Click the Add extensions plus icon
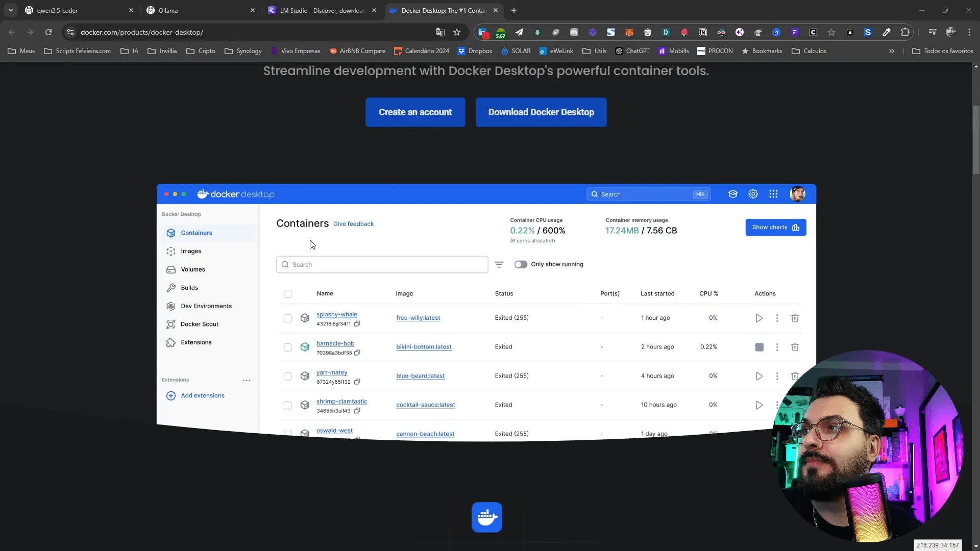The height and width of the screenshot is (551, 980). coord(171,395)
